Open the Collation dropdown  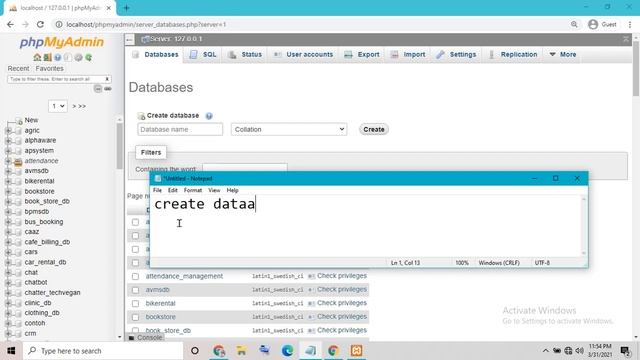(x=289, y=129)
